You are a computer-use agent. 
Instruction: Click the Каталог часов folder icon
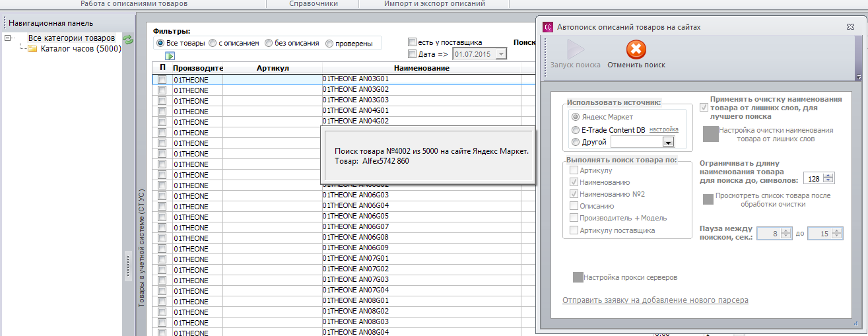[32, 49]
